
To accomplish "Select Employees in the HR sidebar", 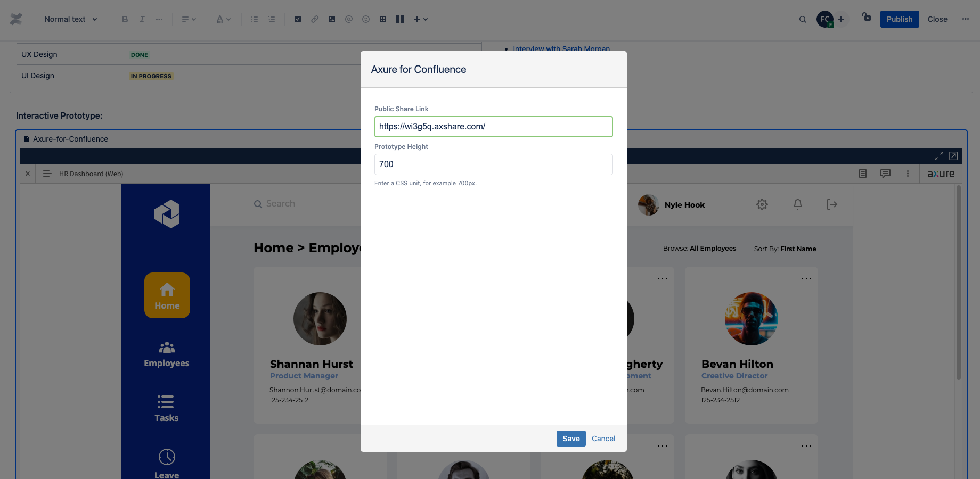I will [x=167, y=354].
